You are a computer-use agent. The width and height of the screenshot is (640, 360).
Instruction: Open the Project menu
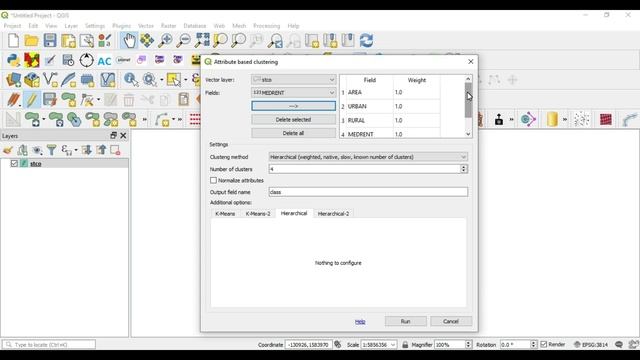pyautogui.click(x=12, y=26)
